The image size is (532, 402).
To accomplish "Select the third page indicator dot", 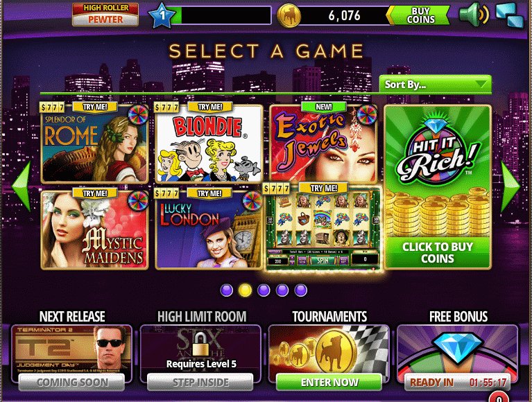I will point(264,290).
